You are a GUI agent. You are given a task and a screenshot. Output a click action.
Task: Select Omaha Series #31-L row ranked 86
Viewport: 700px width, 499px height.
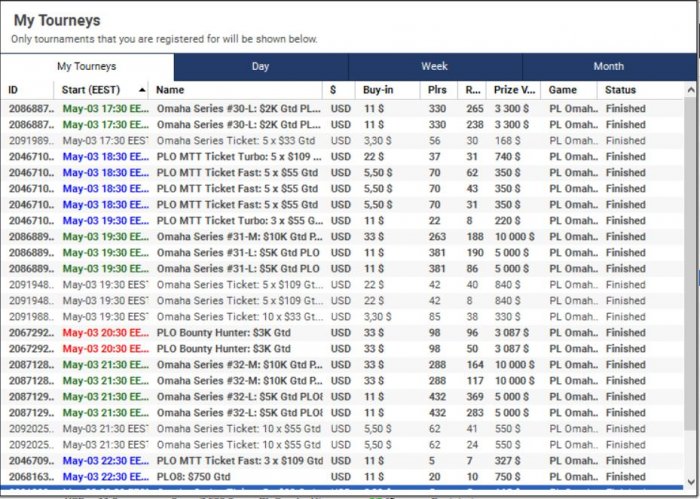click(342, 269)
